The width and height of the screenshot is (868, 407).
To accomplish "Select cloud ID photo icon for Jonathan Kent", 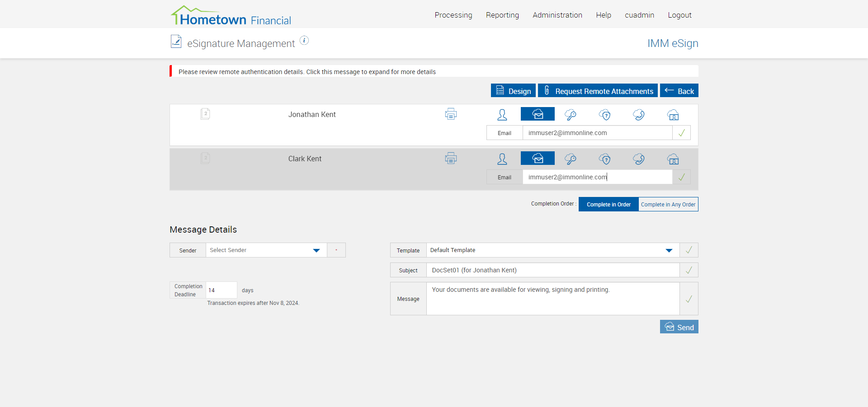I will (673, 115).
